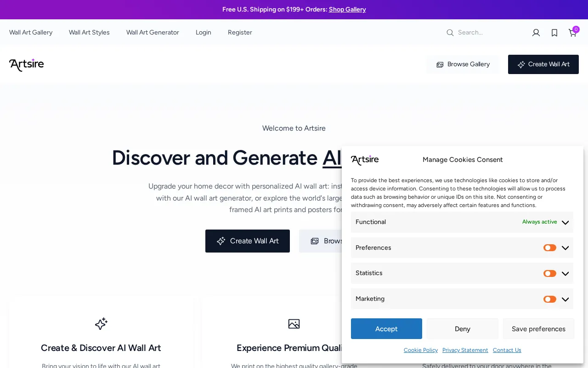Click the Artsire logo in cookie dialog
This screenshot has height=368, width=588.
click(x=365, y=160)
